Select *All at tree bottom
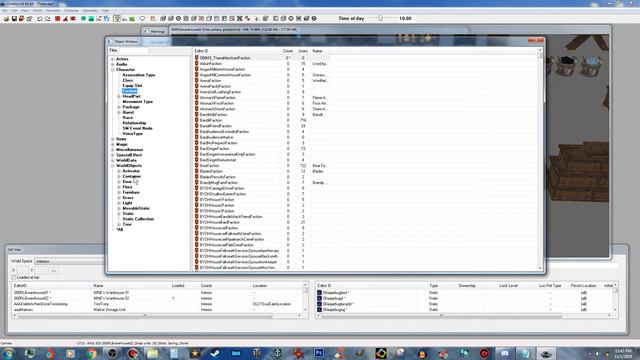The image size is (640, 360). pos(120,229)
